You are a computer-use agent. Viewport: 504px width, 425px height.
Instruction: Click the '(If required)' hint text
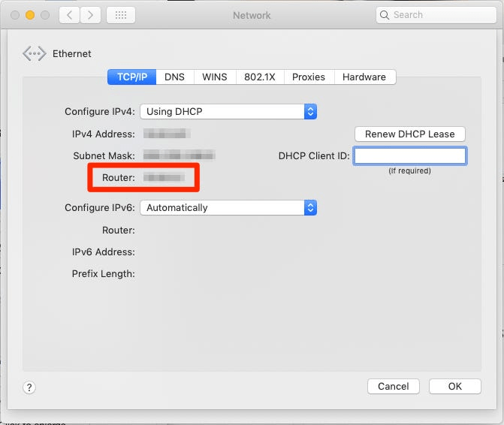pyautogui.click(x=410, y=170)
